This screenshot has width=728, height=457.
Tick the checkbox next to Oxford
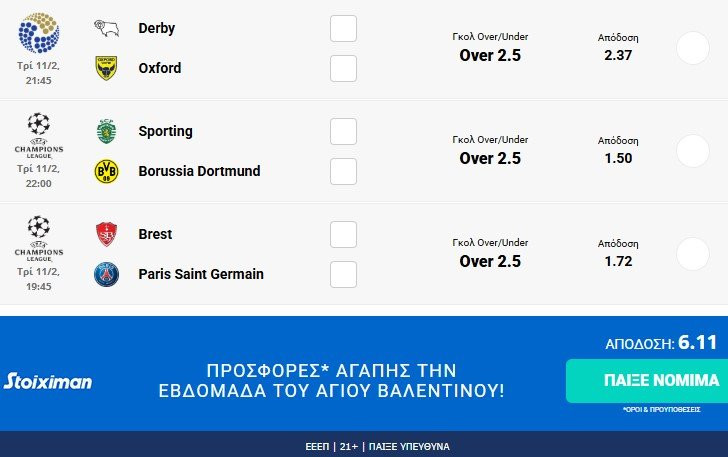[343, 68]
